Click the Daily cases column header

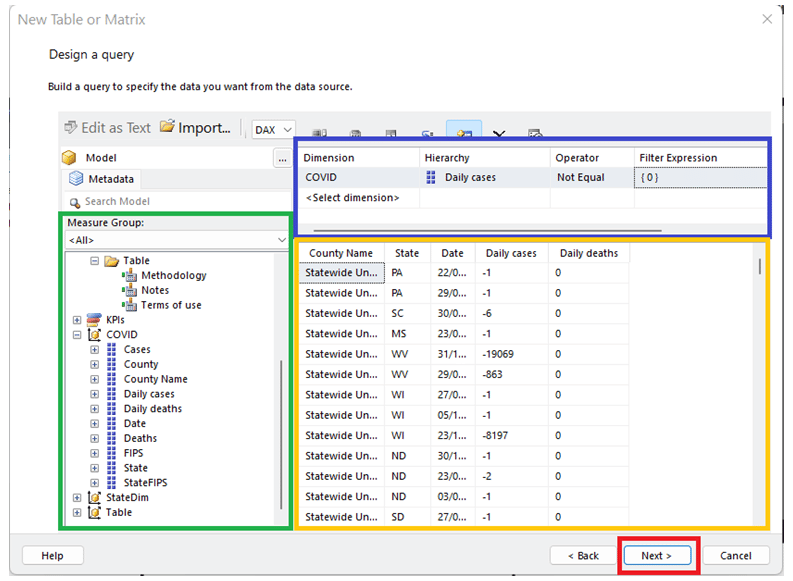coord(511,253)
